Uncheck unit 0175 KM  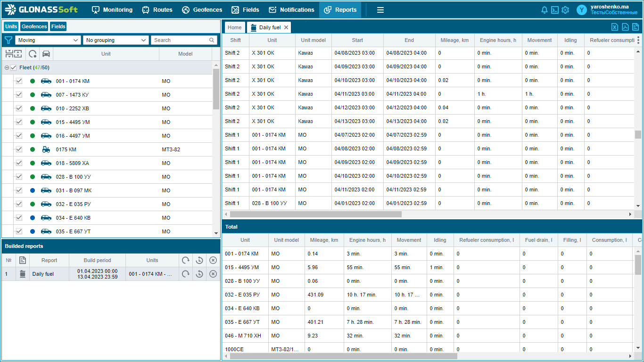pyautogui.click(x=19, y=149)
